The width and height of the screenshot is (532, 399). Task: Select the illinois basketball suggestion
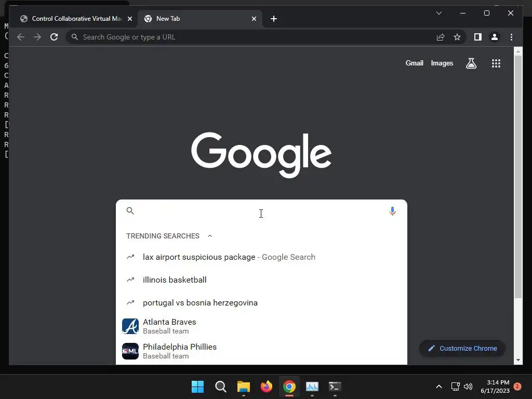(261, 280)
